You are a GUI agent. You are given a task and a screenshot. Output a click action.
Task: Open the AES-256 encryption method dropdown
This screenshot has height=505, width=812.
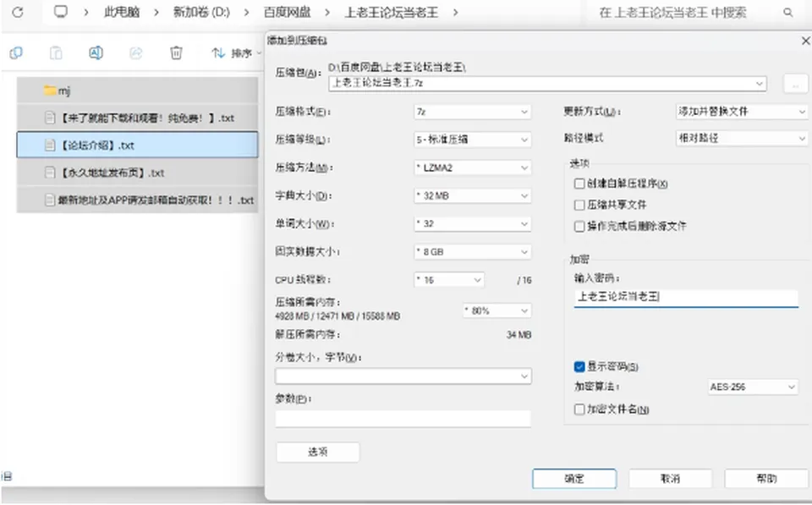point(753,387)
